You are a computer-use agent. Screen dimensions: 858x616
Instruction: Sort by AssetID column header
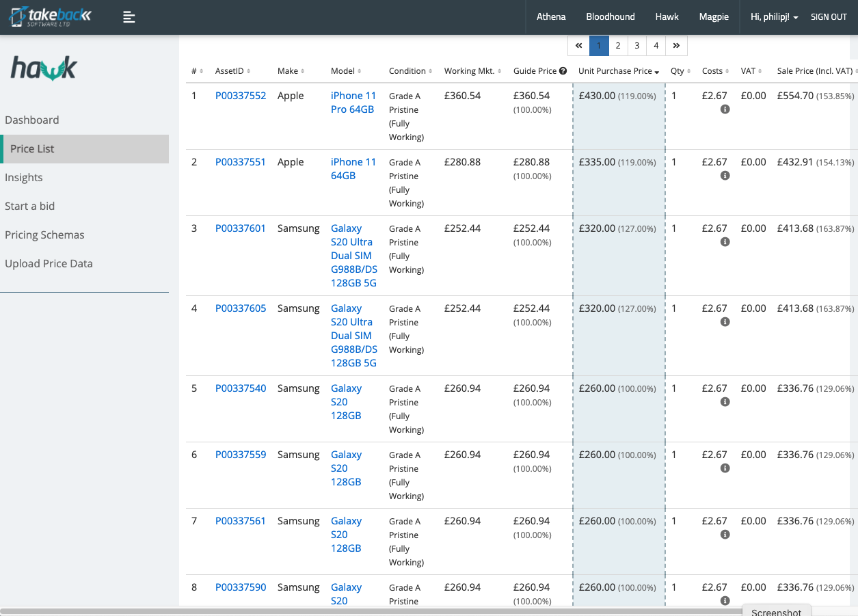click(x=233, y=71)
